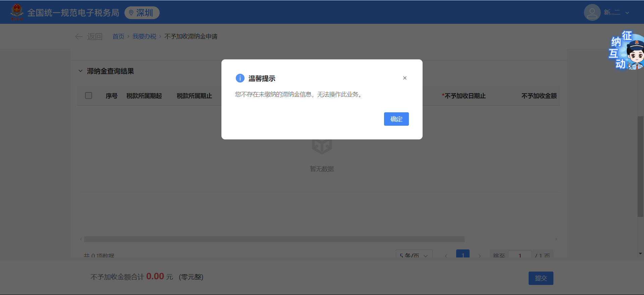644x295 pixels.
Task: Click the 序号 column header
Action: [112, 96]
